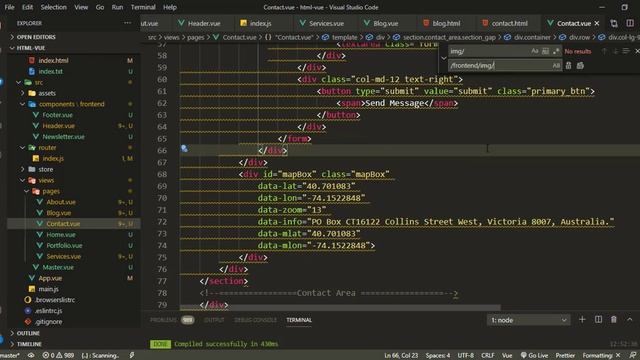Open Explorer more actions ellipsis
Screen dimensions: 640x360
(x=127, y=23)
